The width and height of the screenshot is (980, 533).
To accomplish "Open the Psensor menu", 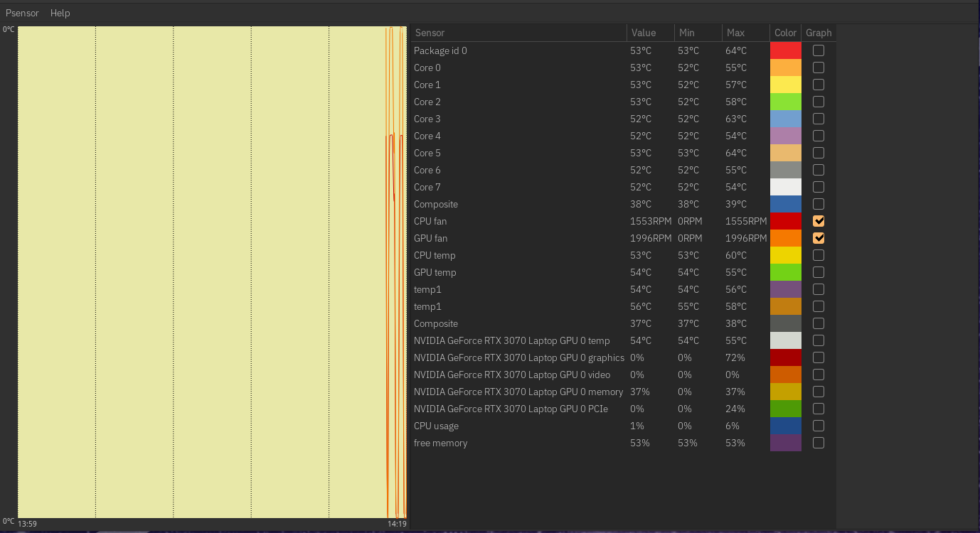I will point(22,13).
